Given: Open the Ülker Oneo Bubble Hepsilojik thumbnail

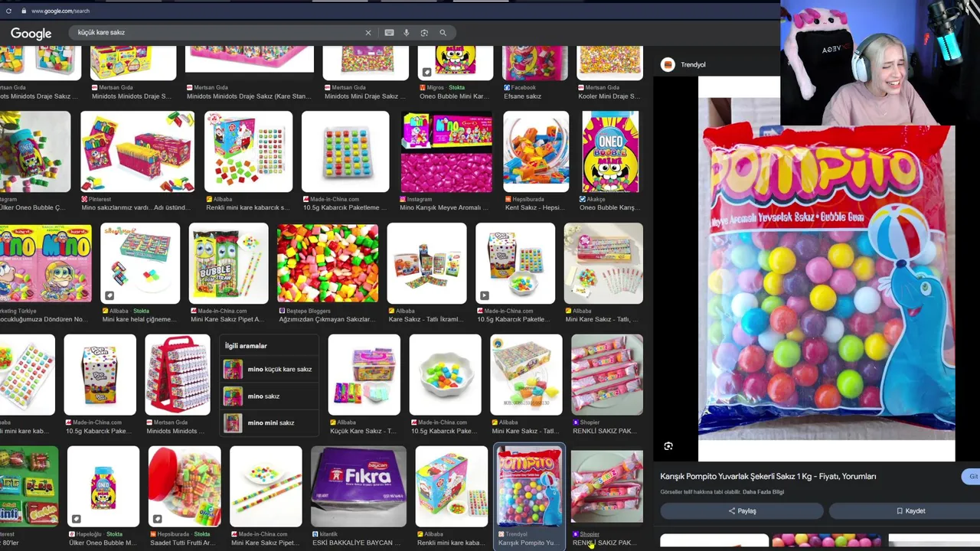Looking at the screenshot, I should click(103, 487).
